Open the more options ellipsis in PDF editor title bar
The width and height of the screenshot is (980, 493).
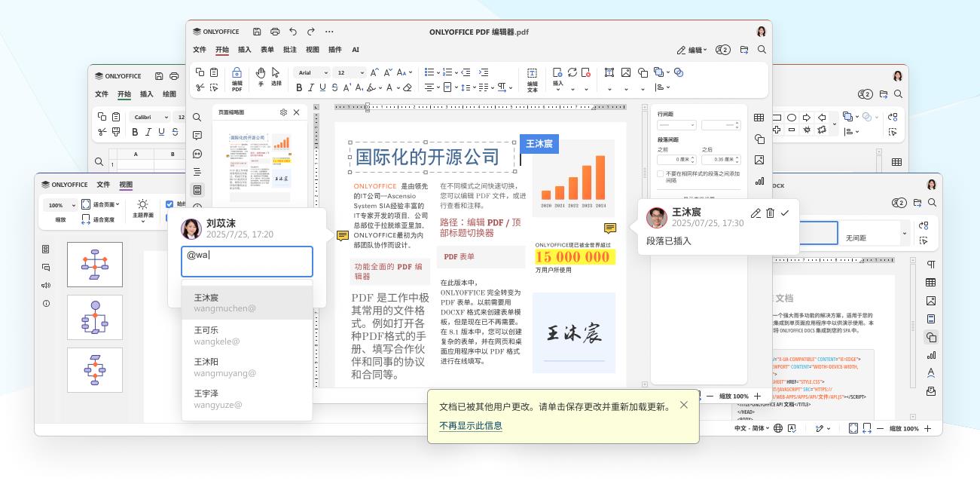[x=329, y=32]
